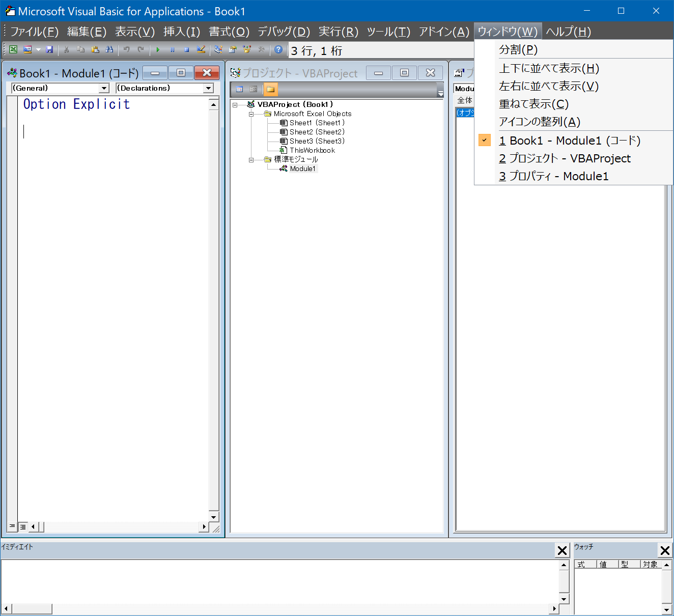This screenshot has height=616, width=674.
Task: Click the Break (pause) toolbar icon
Action: coord(173,49)
